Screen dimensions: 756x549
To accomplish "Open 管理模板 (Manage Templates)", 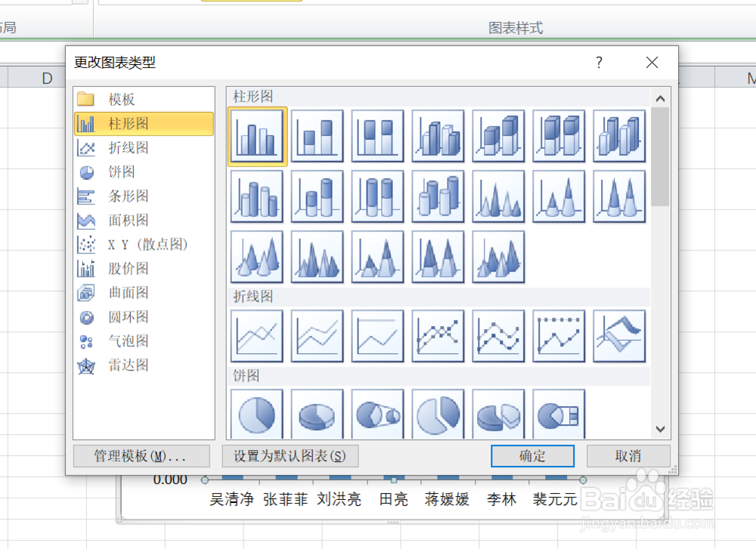I will (141, 456).
